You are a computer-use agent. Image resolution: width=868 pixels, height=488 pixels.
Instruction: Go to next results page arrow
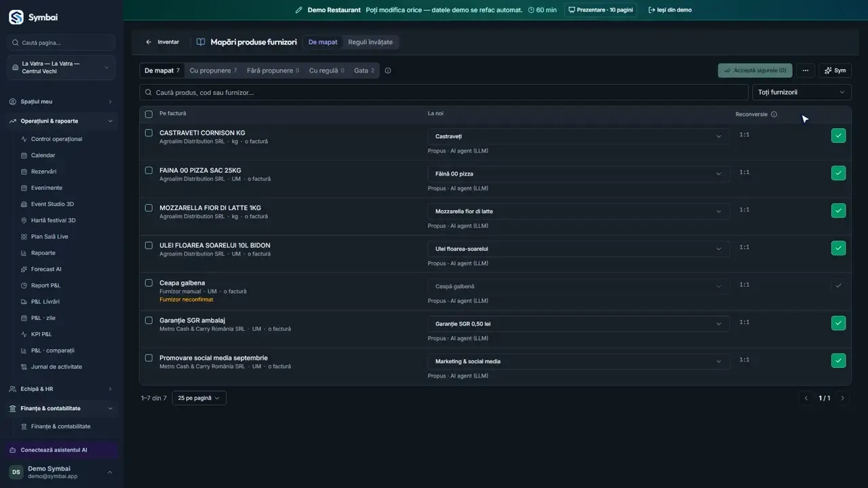pyautogui.click(x=842, y=398)
